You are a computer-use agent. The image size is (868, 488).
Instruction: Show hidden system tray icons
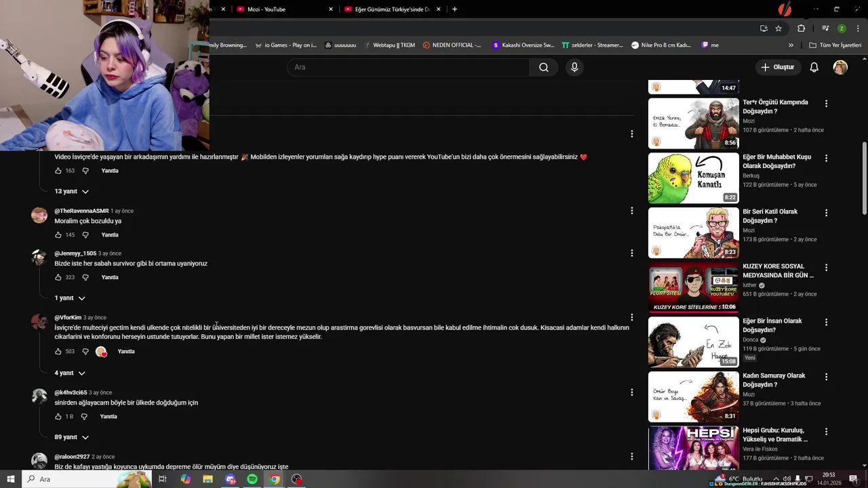[777, 479]
